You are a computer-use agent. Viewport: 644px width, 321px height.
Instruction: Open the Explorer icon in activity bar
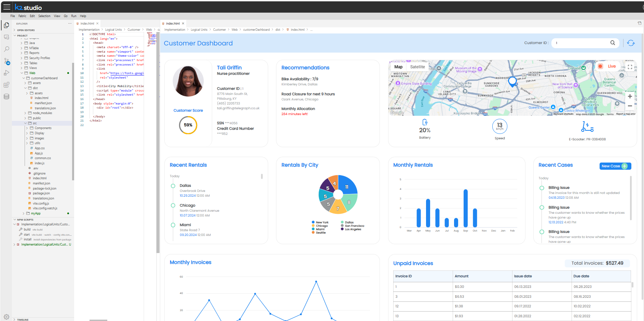[x=6, y=25]
